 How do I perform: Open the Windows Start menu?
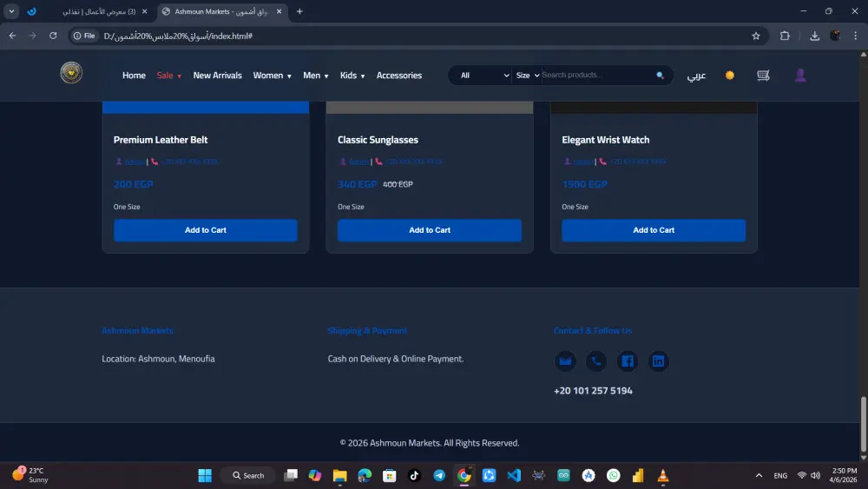(x=205, y=475)
